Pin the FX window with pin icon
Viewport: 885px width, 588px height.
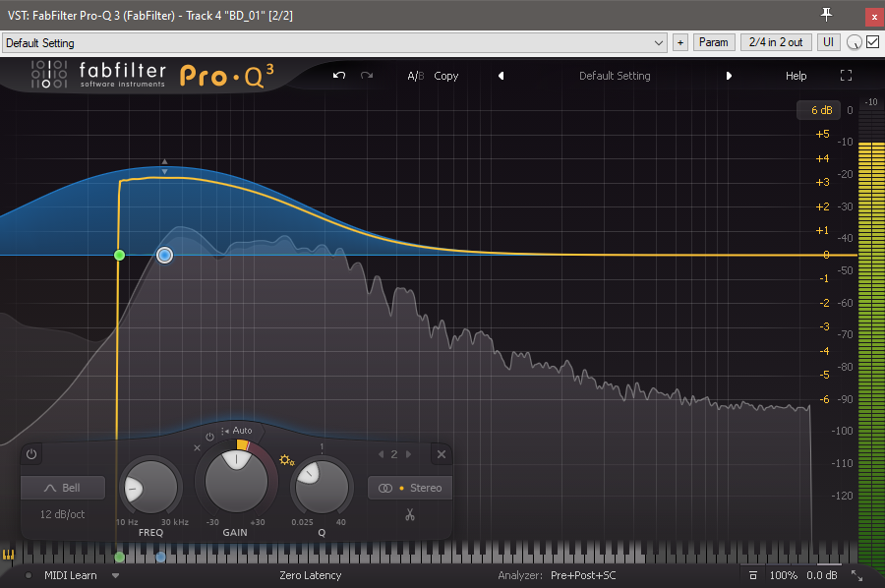[826, 14]
